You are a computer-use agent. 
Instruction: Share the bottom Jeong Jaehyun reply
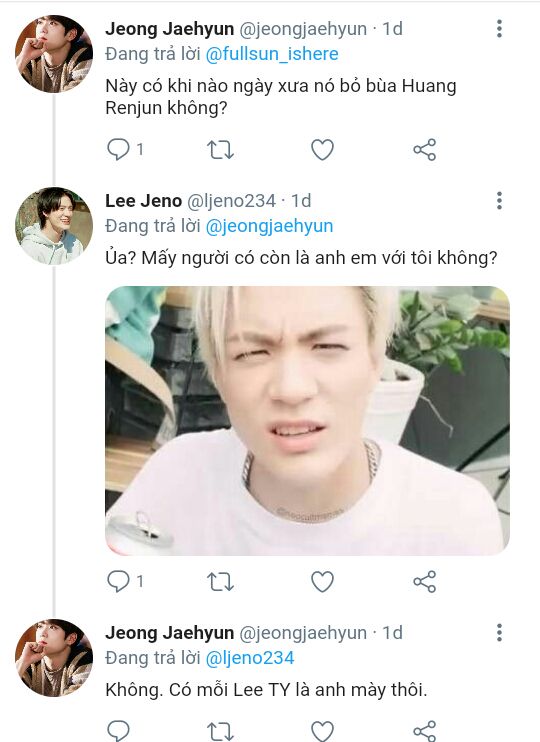pyautogui.click(x=425, y=731)
